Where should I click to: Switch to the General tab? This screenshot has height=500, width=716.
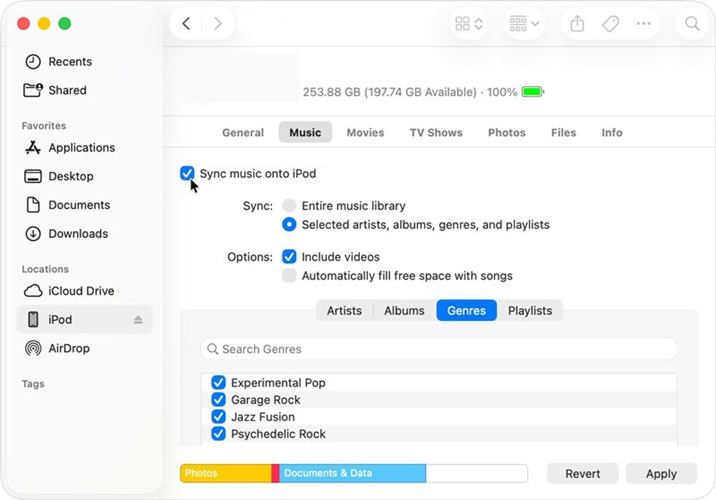pos(243,132)
